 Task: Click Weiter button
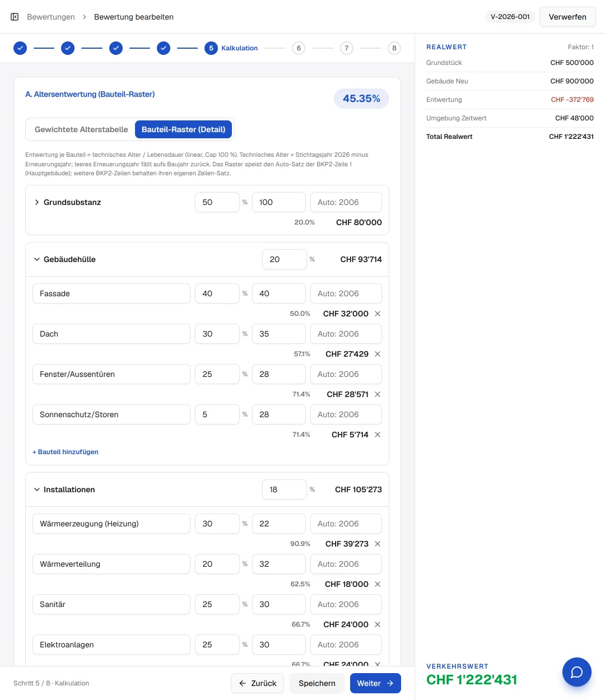click(375, 683)
